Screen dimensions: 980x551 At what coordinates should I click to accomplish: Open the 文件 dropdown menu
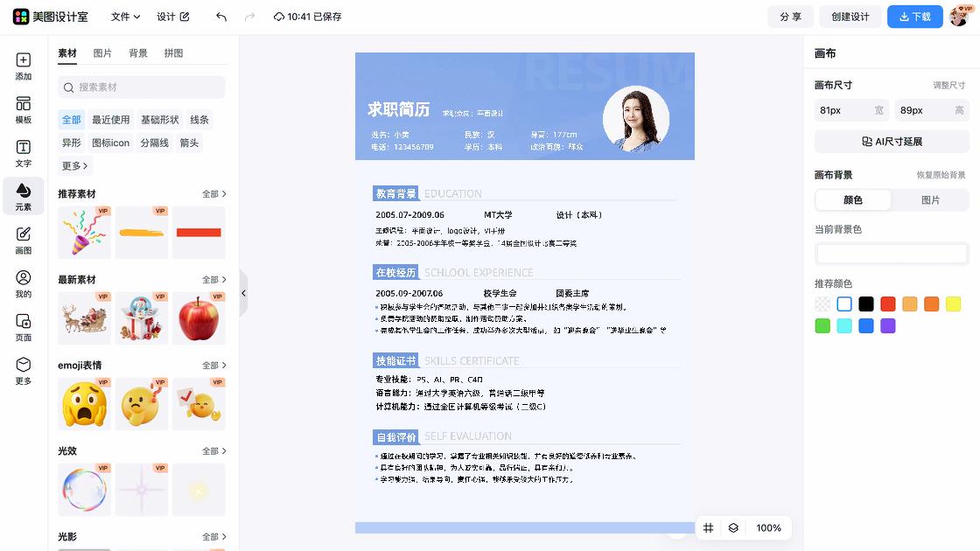tap(125, 17)
